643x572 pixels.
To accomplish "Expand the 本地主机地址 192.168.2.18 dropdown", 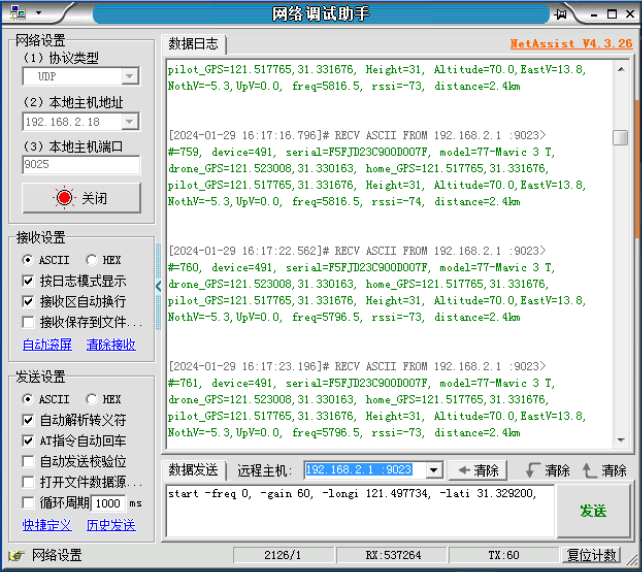I will (130, 122).
